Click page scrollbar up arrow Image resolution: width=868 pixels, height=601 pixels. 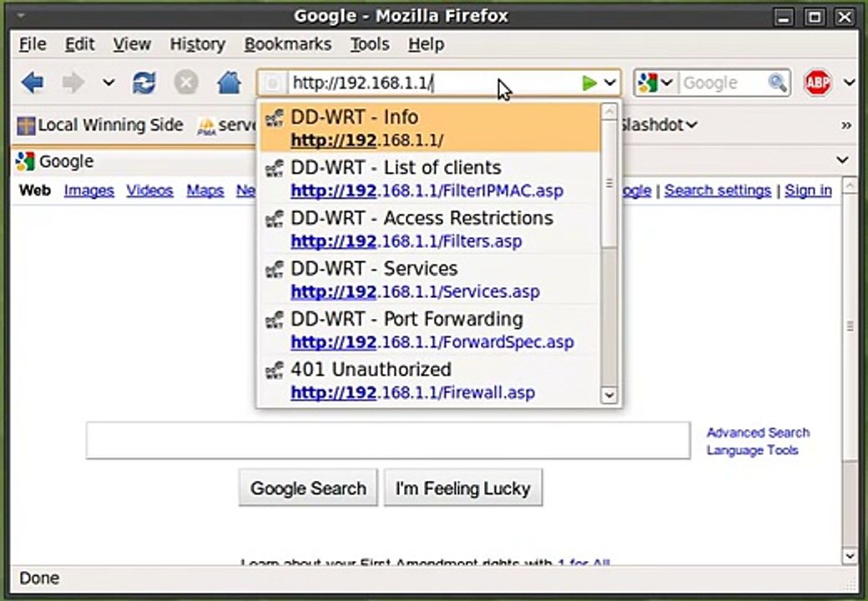(850, 184)
